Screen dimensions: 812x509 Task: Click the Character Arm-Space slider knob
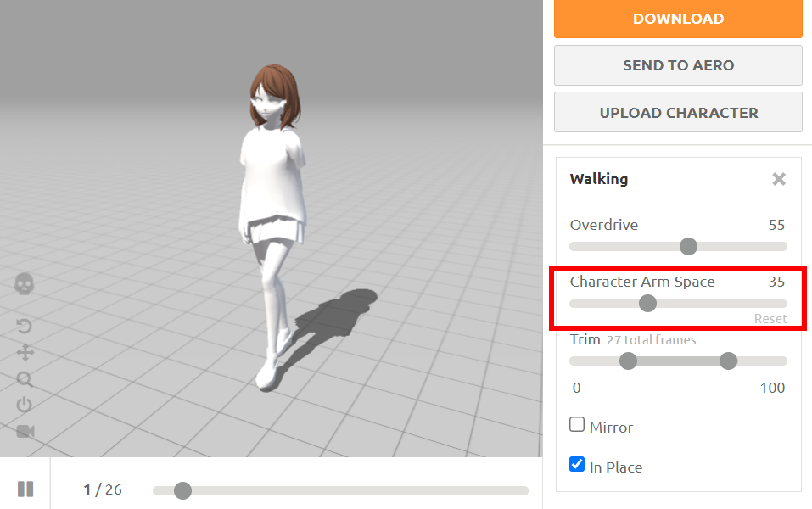[647, 304]
